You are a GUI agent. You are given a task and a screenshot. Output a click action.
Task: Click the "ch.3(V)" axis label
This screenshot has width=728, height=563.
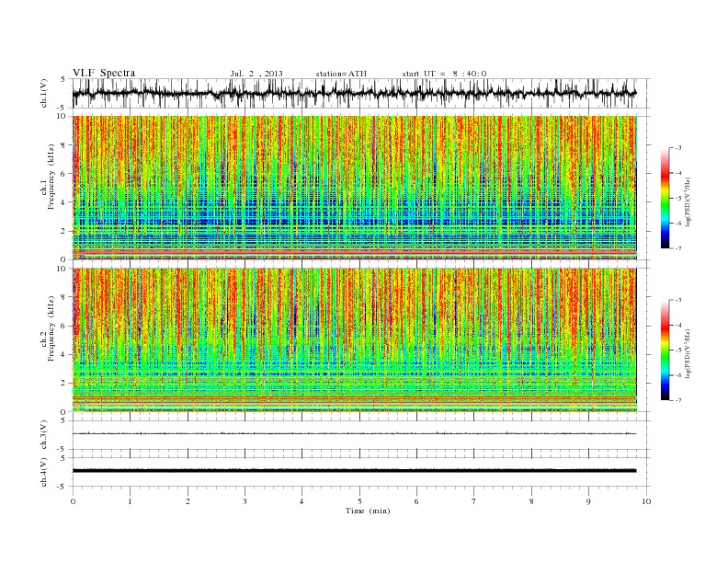tap(44, 434)
